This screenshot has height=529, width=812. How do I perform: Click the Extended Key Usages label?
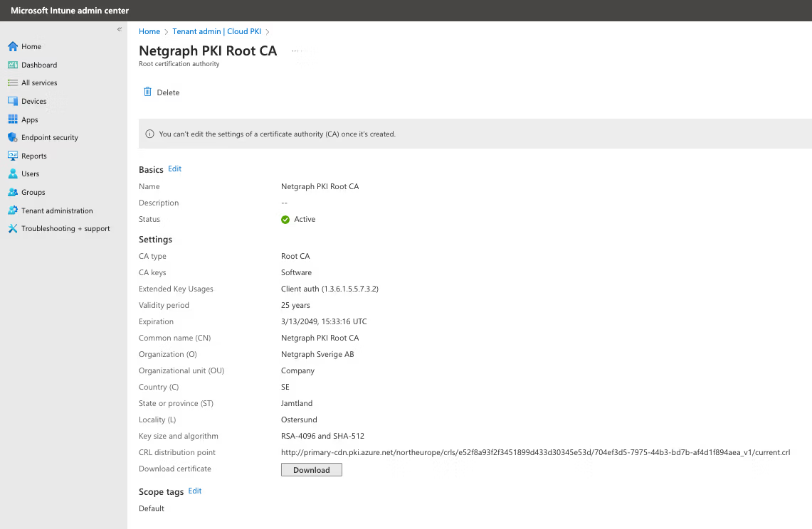[176, 289]
